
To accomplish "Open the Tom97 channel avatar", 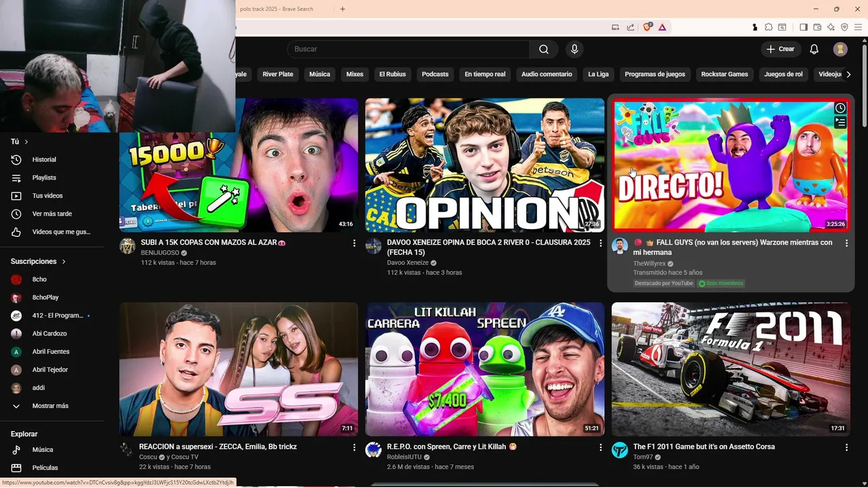I will click(x=620, y=450).
